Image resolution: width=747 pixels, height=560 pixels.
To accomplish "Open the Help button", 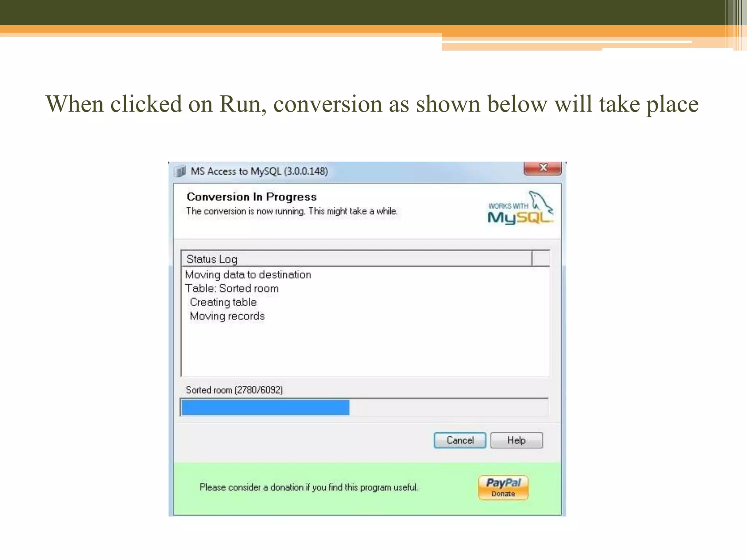I will (x=516, y=440).
